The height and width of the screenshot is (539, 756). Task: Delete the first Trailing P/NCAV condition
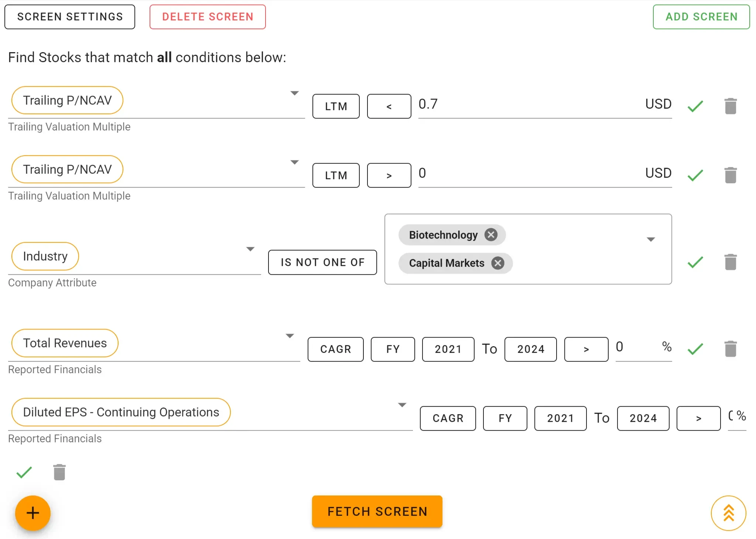tap(730, 106)
